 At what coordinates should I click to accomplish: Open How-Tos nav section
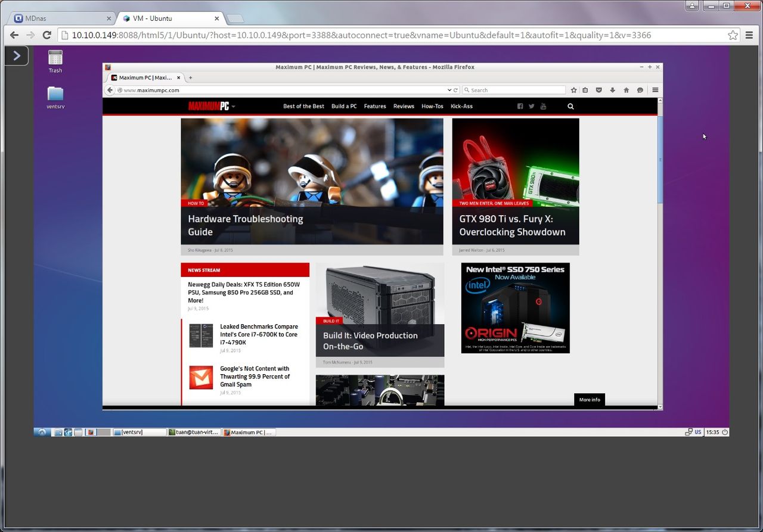(x=432, y=106)
